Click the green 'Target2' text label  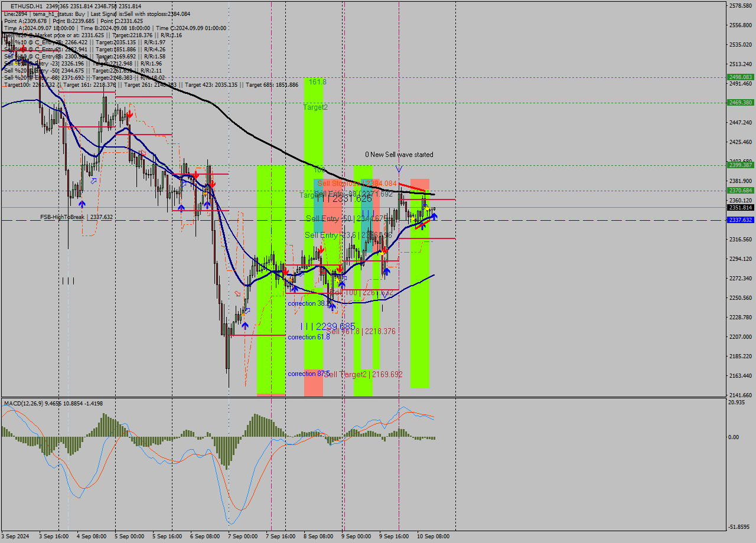point(315,107)
